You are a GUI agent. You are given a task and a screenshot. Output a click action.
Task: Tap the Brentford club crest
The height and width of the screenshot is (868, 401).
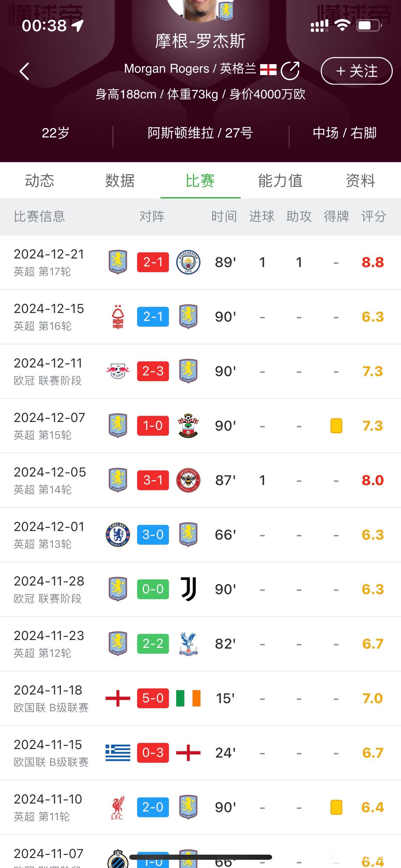(x=188, y=480)
